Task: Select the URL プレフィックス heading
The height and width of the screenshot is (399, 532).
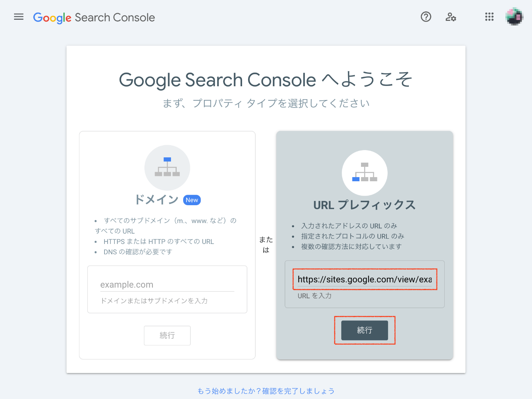Action: coord(364,205)
